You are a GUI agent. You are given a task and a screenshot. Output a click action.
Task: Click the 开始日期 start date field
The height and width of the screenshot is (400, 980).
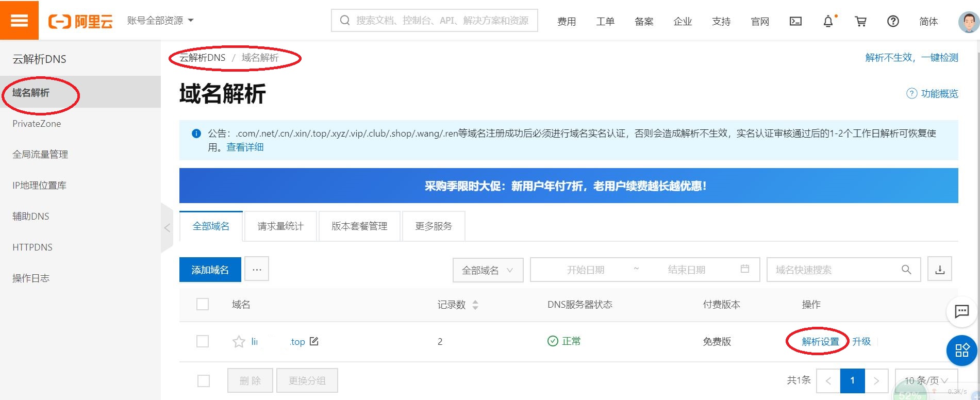[586, 270]
